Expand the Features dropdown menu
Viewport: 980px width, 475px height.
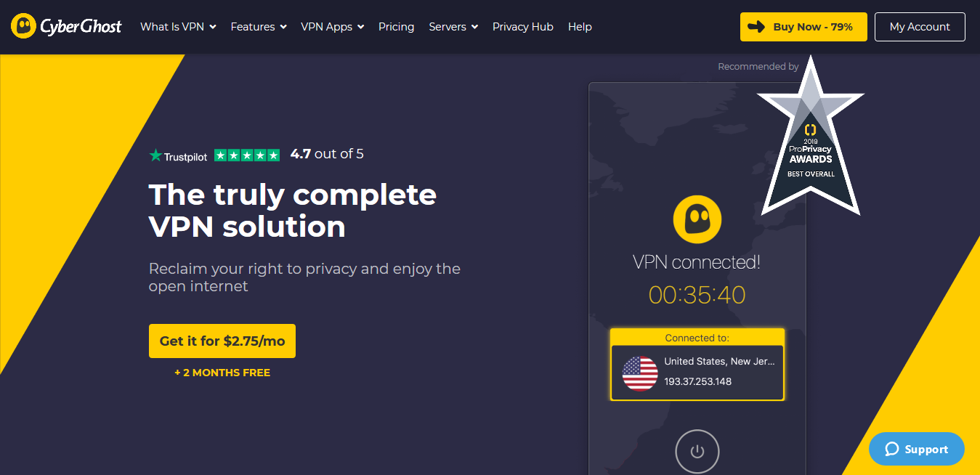click(258, 27)
